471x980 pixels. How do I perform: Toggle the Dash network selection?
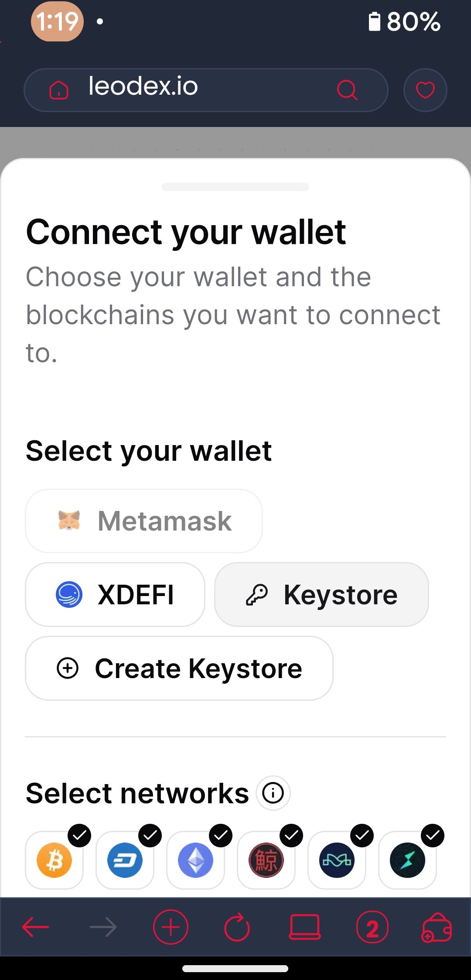point(125,860)
